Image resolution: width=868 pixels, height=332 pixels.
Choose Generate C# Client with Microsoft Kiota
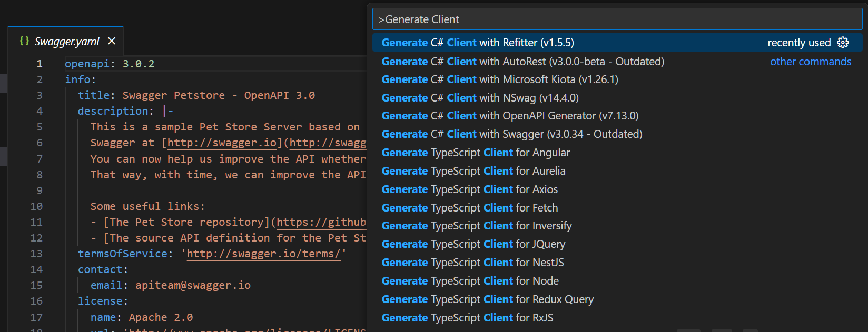(x=617, y=79)
